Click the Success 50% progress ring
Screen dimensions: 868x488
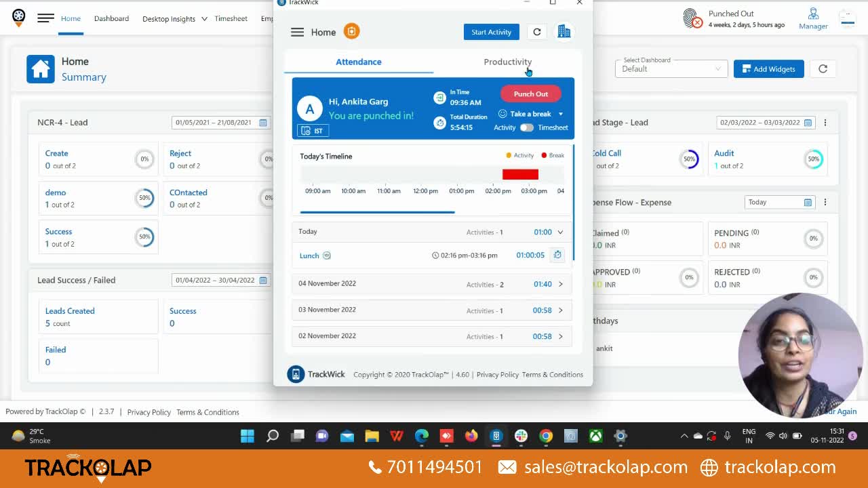point(144,237)
